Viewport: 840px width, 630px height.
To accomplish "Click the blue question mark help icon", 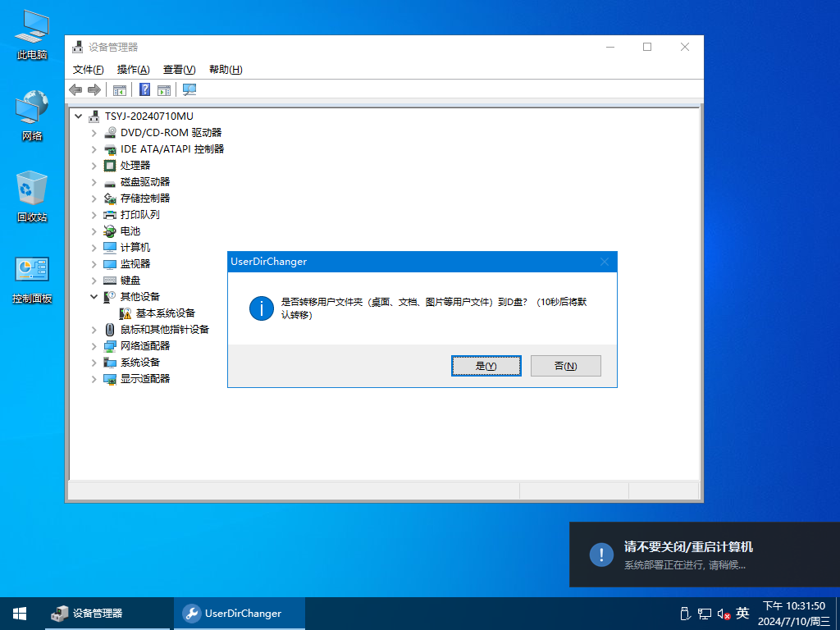I will coord(144,89).
